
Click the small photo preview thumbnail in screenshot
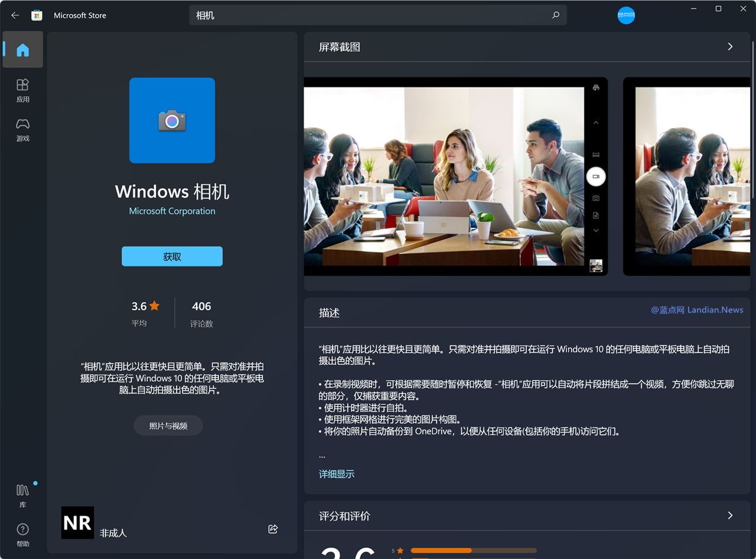point(596,266)
